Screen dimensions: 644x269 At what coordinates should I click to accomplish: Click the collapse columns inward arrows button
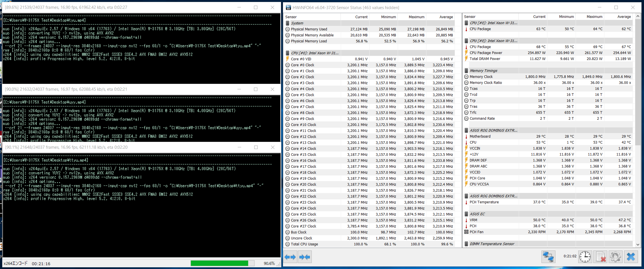coord(305,257)
